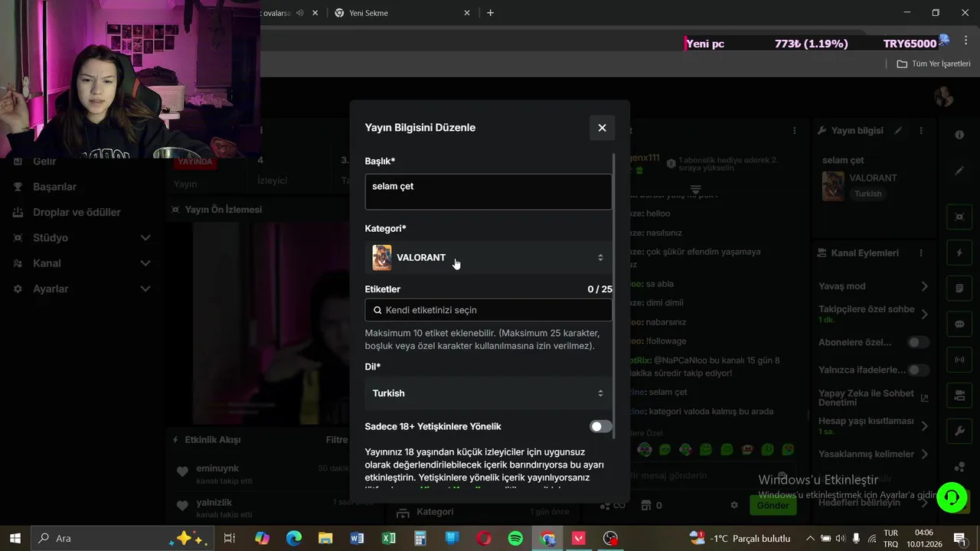Select the eminuynk activity entry
The image size is (980, 551).
tap(263, 474)
